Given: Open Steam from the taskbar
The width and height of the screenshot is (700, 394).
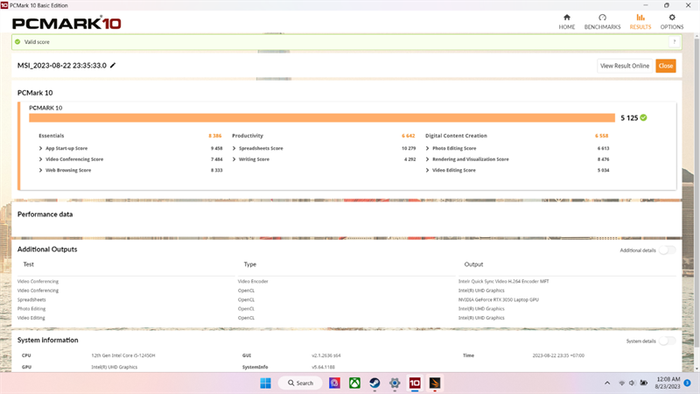Looking at the screenshot, I should [x=375, y=383].
